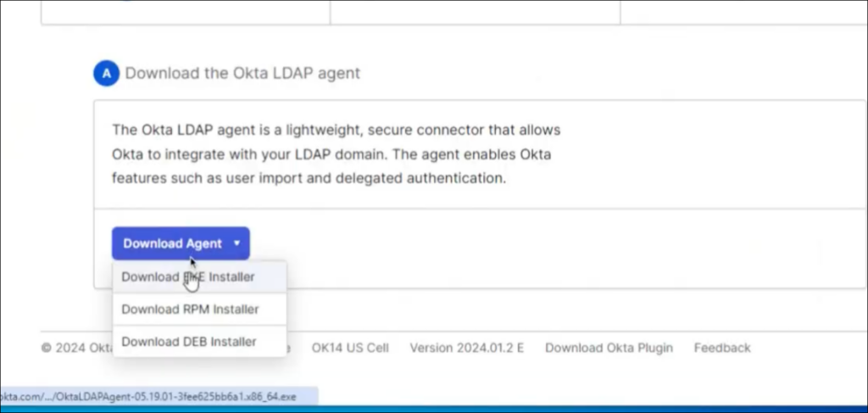
Task: Open the Download Okta Plugin link
Action: (609, 348)
